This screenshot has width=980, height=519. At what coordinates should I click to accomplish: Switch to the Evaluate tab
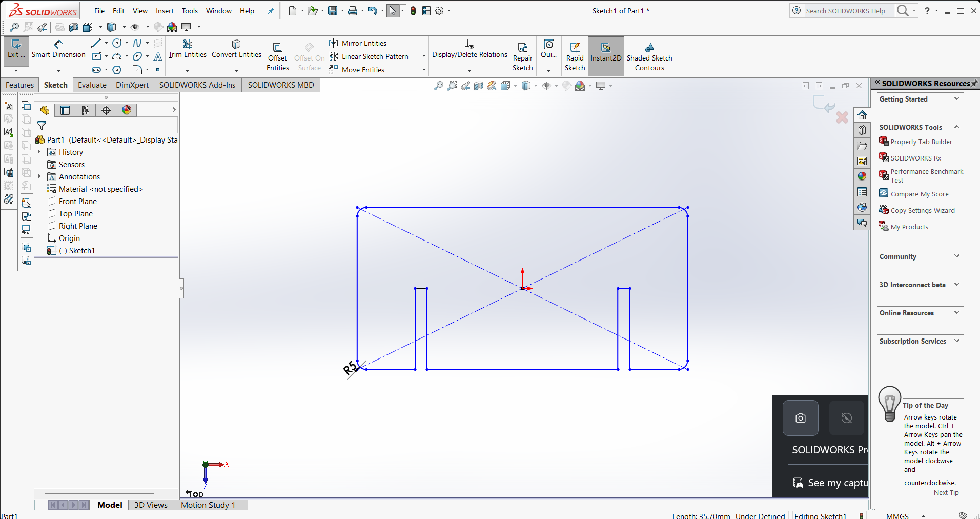[92, 85]
